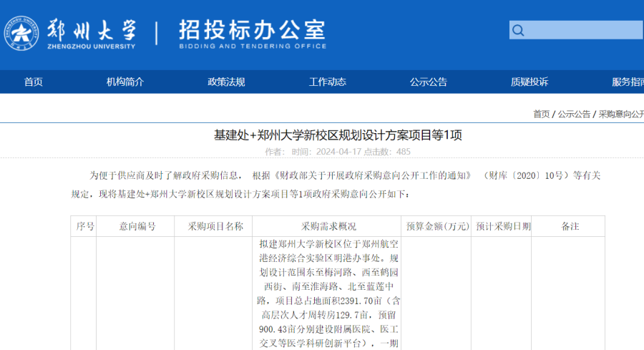Click the article title 基建处+郑州大学新校区规划设计方案项目等1项
Viewport: 644px width, 350px height.
point(338,135)
